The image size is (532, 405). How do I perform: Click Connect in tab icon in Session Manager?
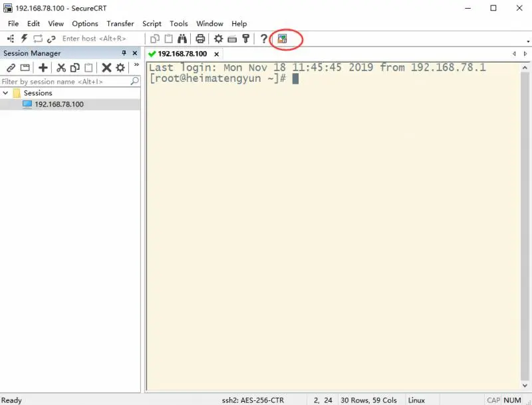point(25,68)
